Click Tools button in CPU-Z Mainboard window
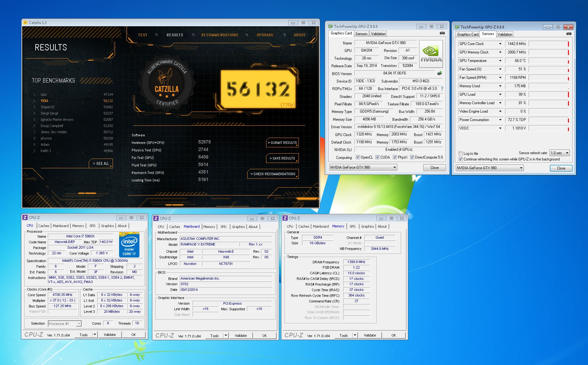 click(x=214, y=336)
